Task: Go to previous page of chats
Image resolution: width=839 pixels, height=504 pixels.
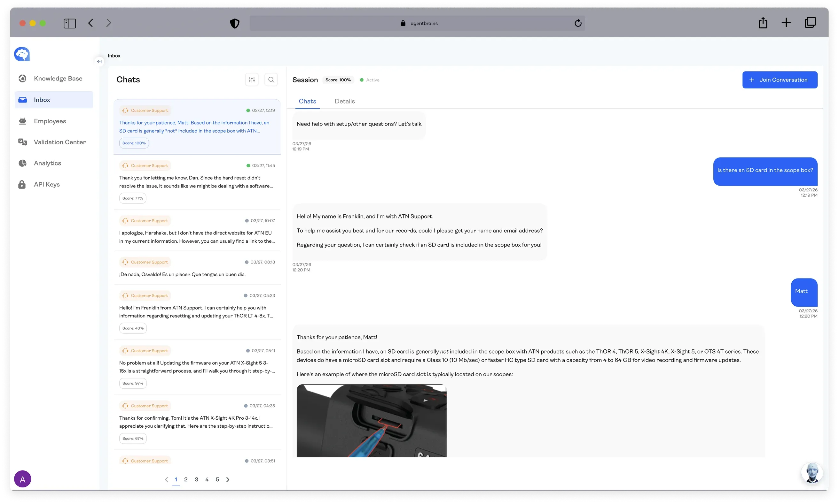Action: click(x=166, y=479)
